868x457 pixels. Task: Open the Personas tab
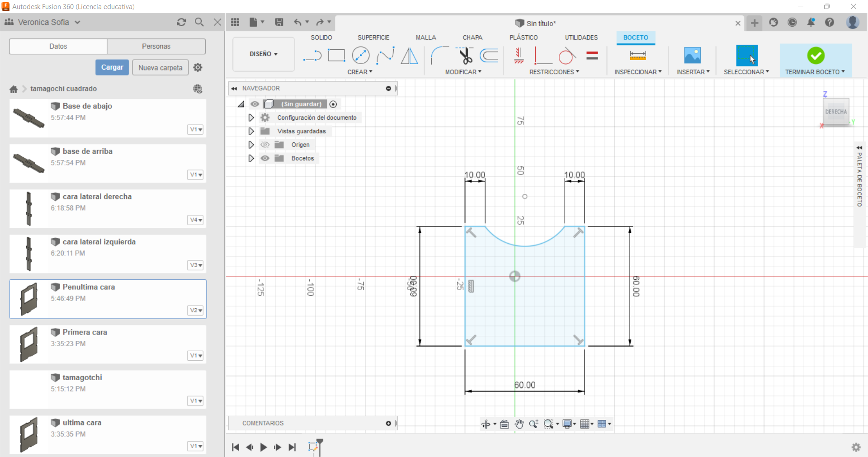156,46
